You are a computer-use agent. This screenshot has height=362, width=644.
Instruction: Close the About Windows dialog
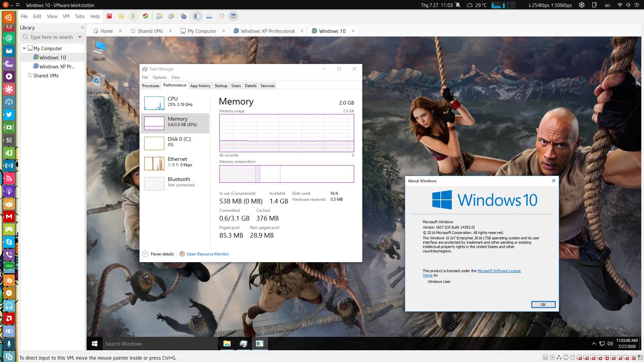tap(554, 181)
